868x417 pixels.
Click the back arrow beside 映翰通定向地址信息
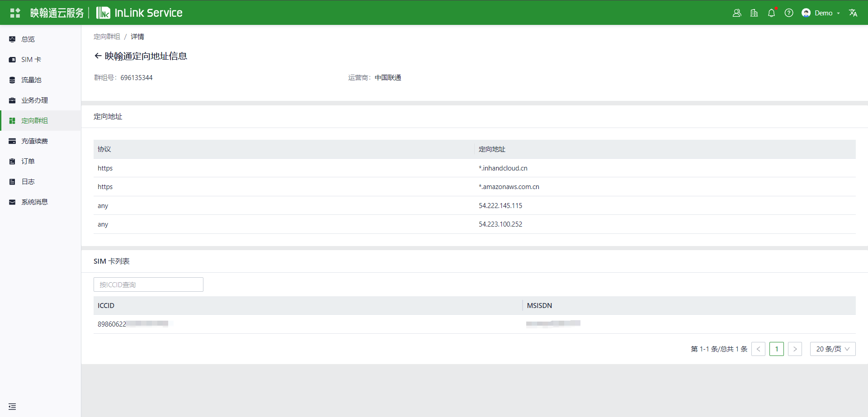[x=98, y=56]
